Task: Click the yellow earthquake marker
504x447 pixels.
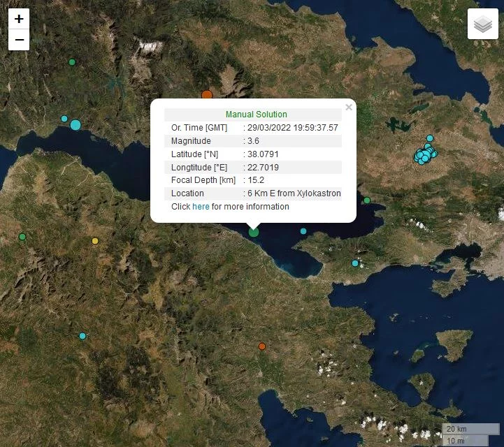Action: click(x=96, y=241)
